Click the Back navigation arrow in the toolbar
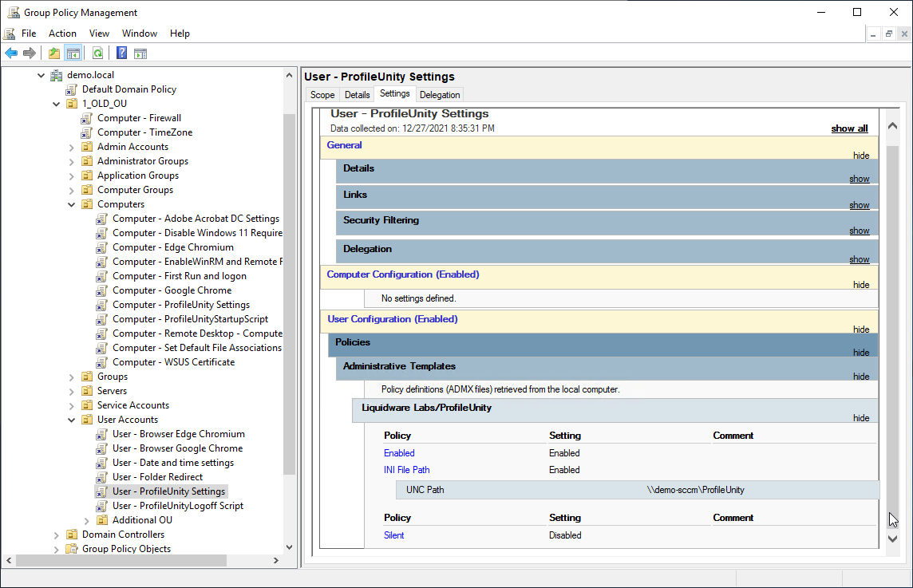The height and width of the screenshot is (588, 913). tap(10, 53)
